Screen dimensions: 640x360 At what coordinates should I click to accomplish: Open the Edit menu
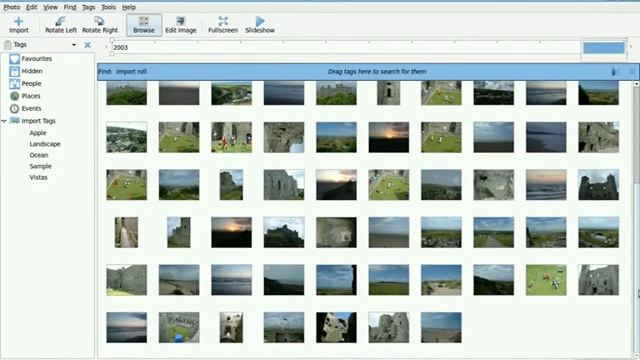pyautogui.click(x=31, y=7)
